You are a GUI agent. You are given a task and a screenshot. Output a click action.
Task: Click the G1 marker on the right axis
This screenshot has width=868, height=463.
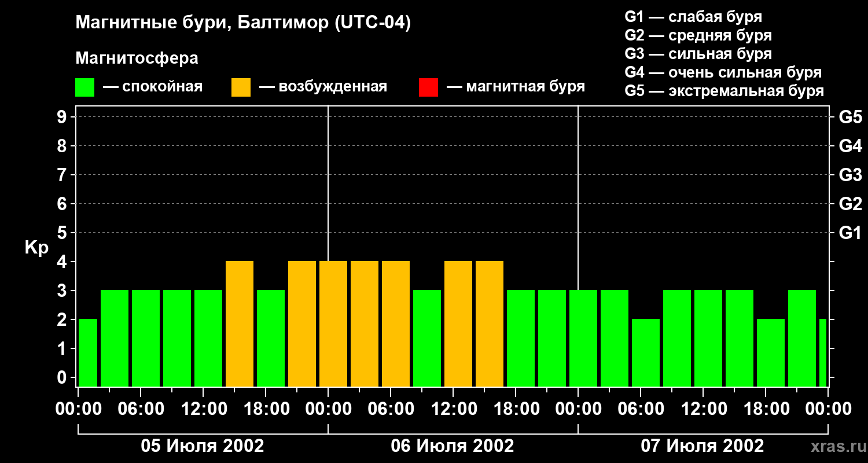click(x=850, y=233)
